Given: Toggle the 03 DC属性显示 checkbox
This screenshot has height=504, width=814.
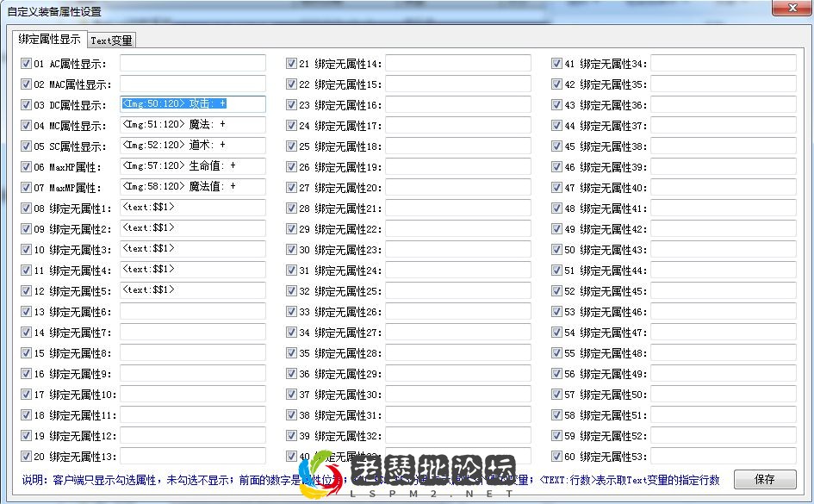Looking at the screenshot, I should [x=26, y=105].
